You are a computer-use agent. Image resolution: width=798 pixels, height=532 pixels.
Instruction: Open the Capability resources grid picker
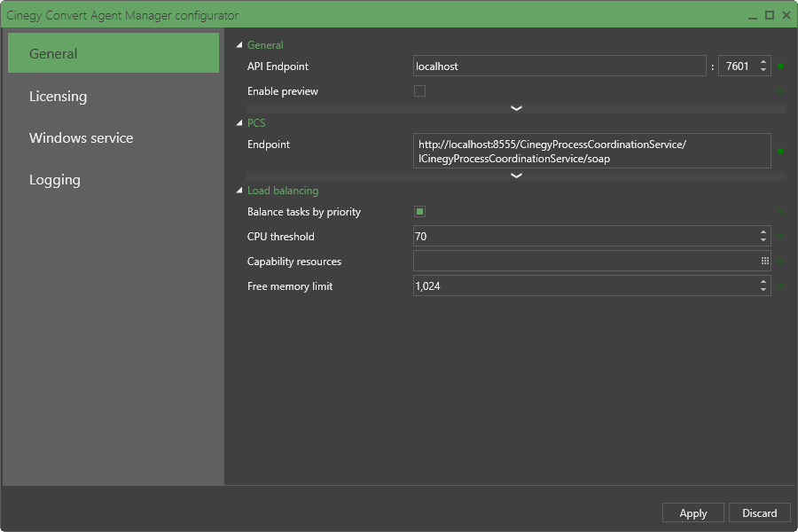tap(765, 262)
